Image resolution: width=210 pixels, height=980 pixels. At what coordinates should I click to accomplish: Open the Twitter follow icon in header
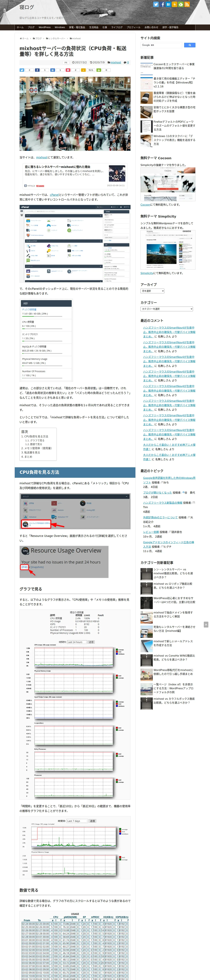pos(156,5)
